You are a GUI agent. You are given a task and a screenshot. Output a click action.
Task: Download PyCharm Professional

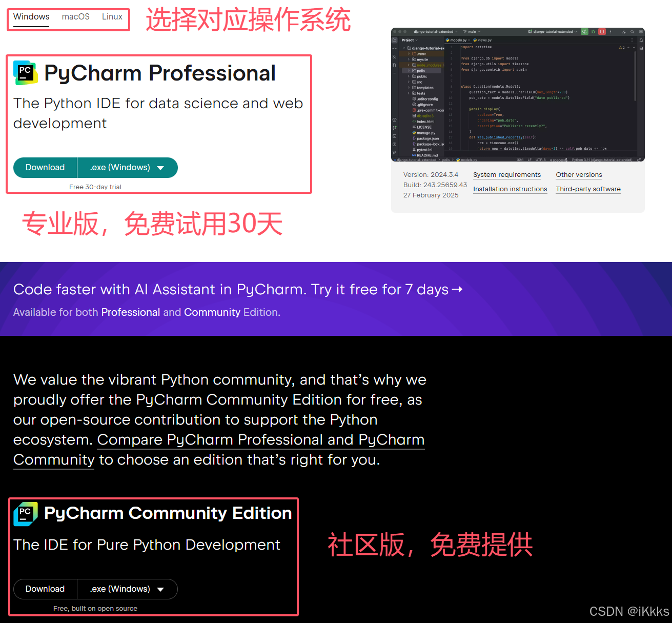[45, 168]
